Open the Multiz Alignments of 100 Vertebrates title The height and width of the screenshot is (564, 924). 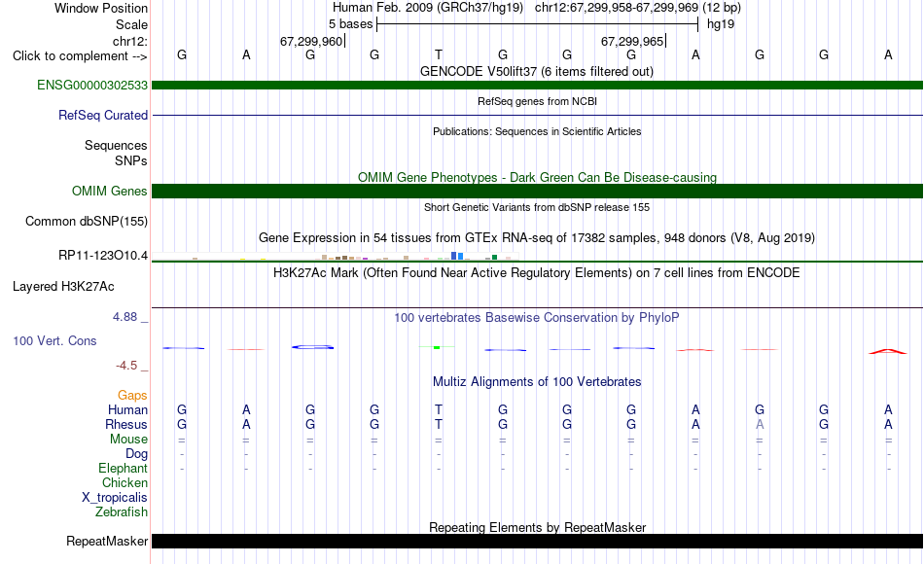pyautogui.click(x=537, y=382)
